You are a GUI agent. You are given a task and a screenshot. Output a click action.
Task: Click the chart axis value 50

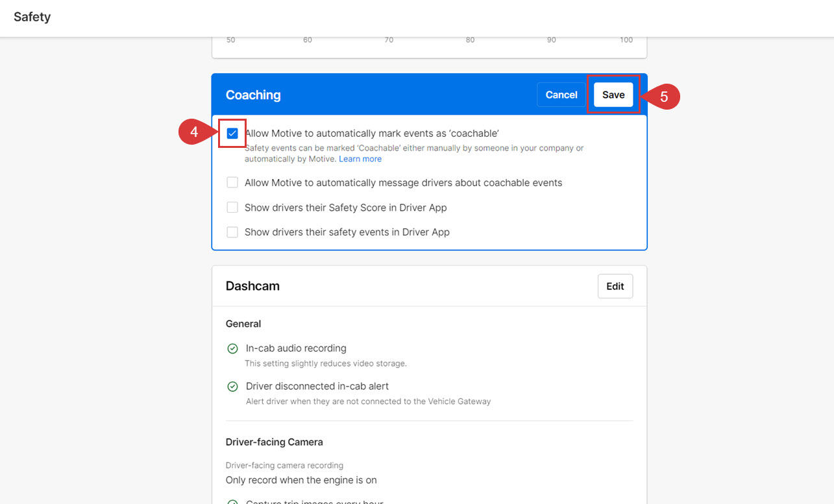(x=231, y=40)
